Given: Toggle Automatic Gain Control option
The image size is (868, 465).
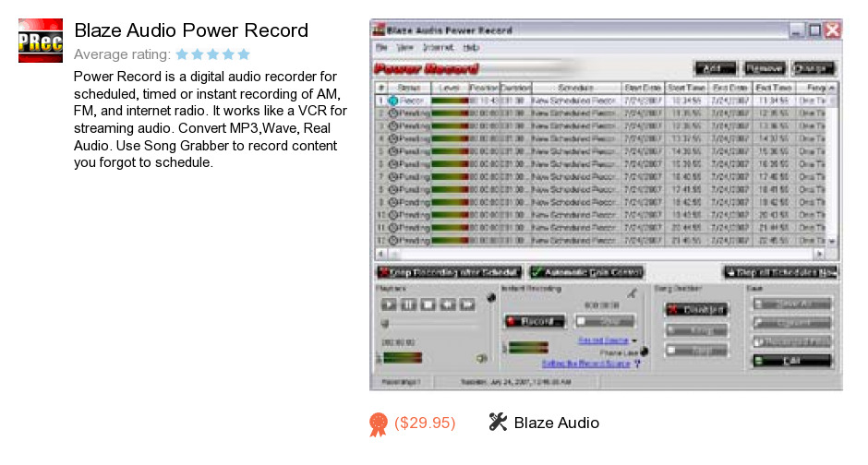Looking at the screenshot, I should (586, 272).
